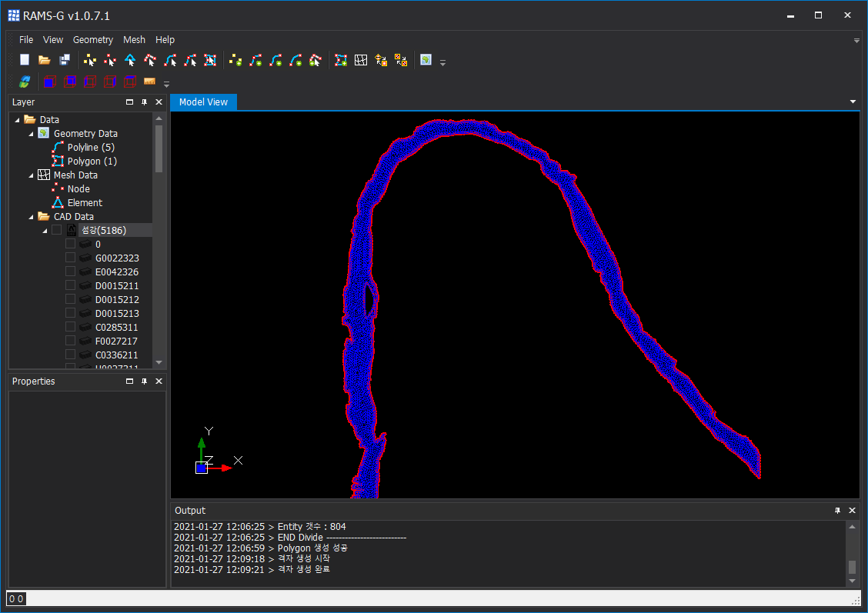
Task: Open a file with the folder icon
Action: pos(45,60)
